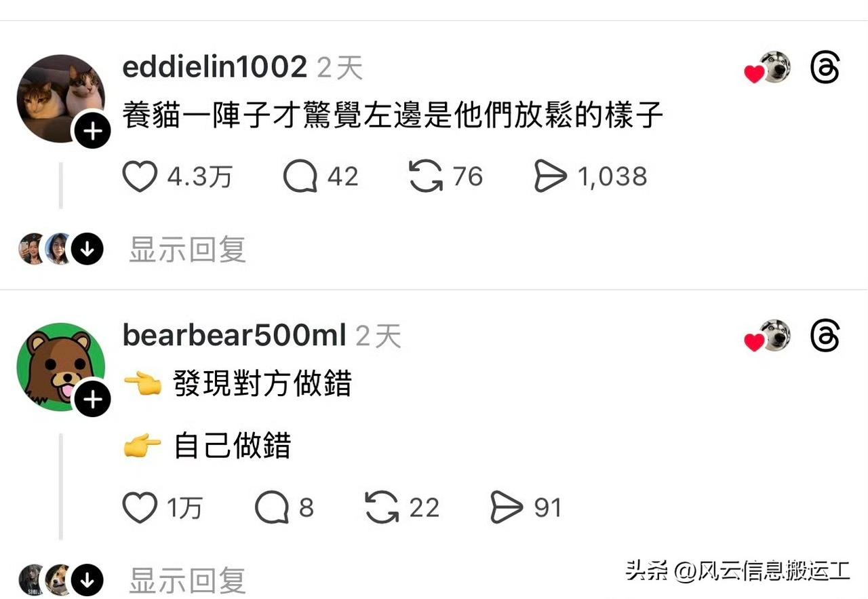Image resolution: width=868 pixels, height=599 pixels.
Task: Like bearbear500ml's post with the heart icon
Action: point(140,508)
